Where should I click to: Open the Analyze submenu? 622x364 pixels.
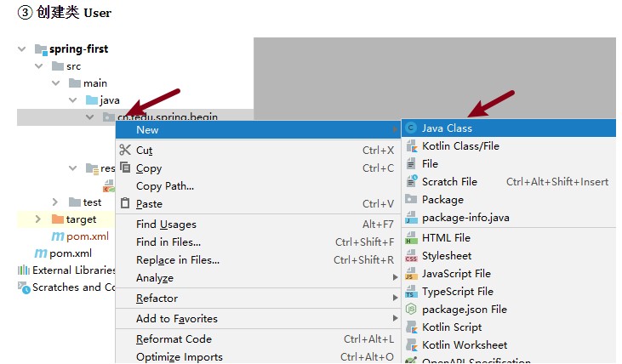point(258,278)
